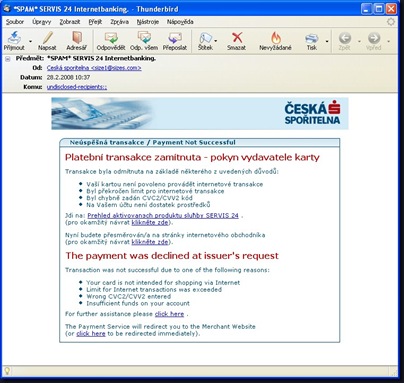404x383 pixels.
Task: Minimize the Thunderbird window
Action: [x=366, y=9]
